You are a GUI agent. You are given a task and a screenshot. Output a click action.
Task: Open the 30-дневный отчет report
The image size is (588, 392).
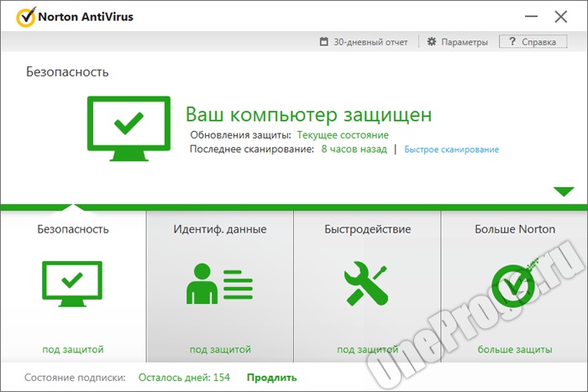(364, 42)
